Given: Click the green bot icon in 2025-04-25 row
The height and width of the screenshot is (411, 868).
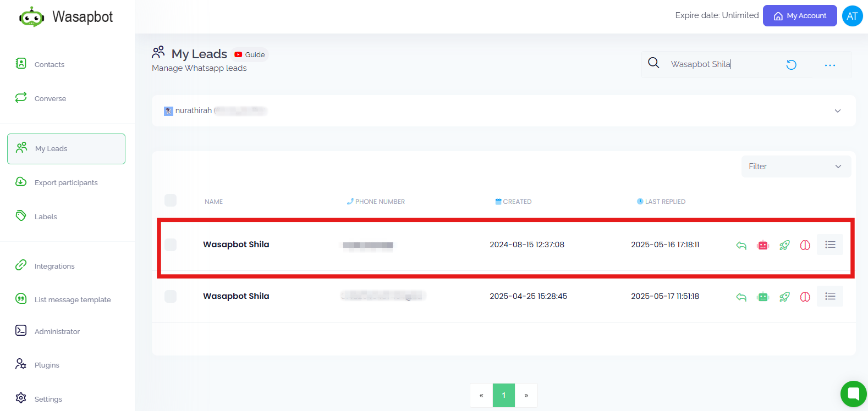Looking at the screenshot, I should [763, 297].
